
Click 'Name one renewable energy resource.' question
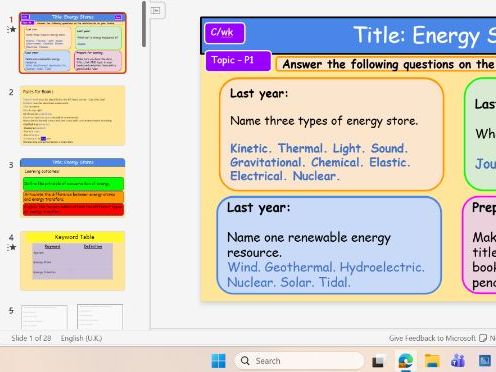pyautogui.click(x=309, y=245)
